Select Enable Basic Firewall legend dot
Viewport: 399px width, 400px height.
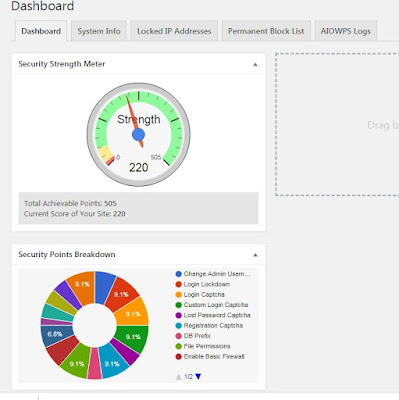[179, 357]
